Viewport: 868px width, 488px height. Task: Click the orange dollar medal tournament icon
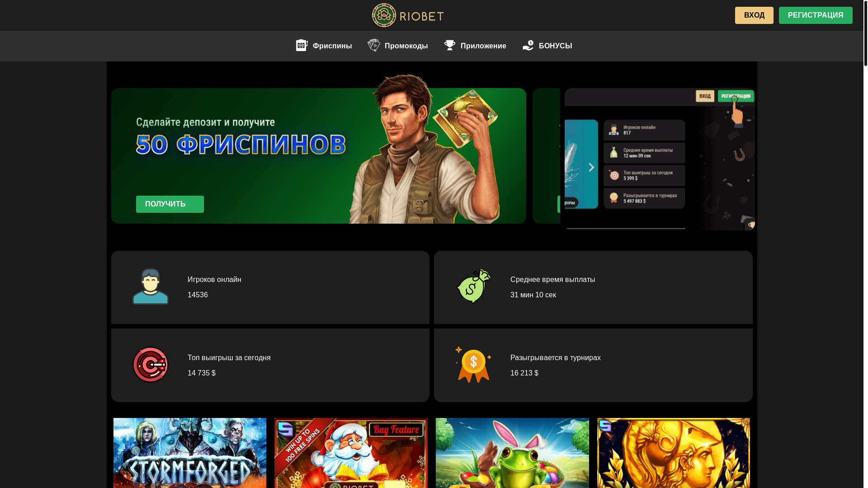pos(473,365)
